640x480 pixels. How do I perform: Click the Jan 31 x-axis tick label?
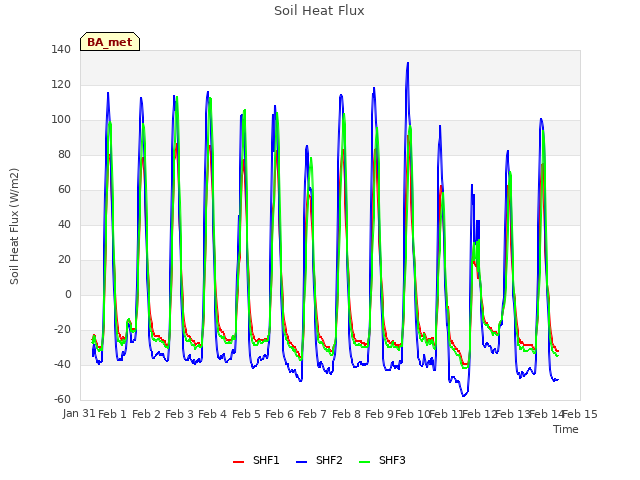point(79,414)
